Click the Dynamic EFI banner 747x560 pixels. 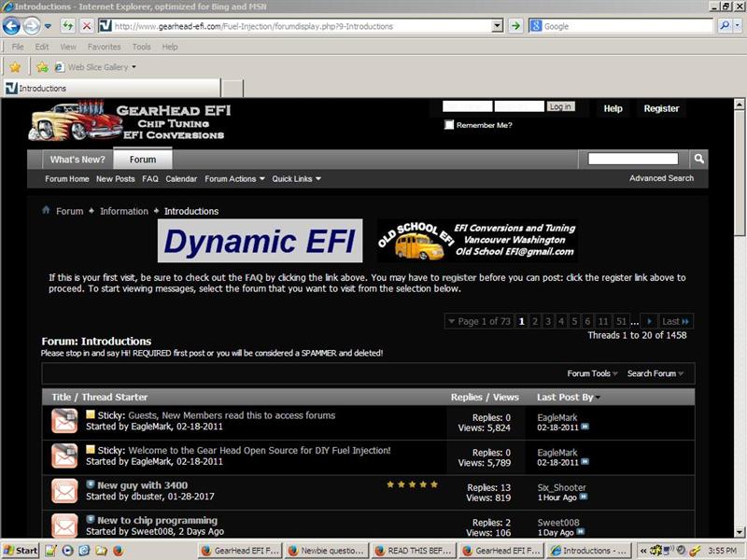[x=260, y=243]
